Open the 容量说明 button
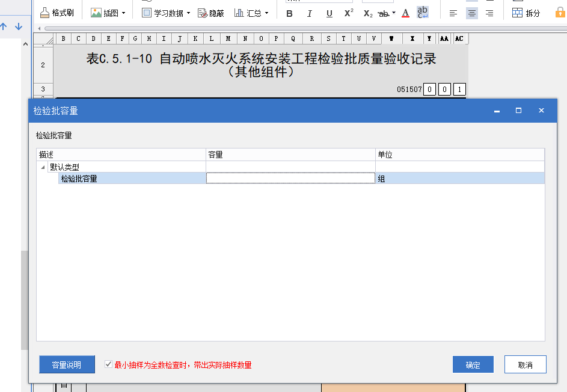Viewport: 567px width, 392px height. click(x=67, y=364)
